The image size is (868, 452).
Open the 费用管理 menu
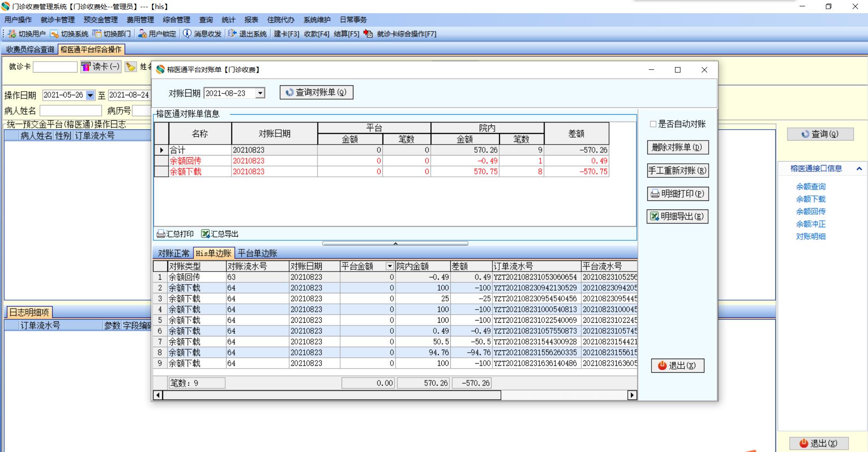tap(140, 20)
